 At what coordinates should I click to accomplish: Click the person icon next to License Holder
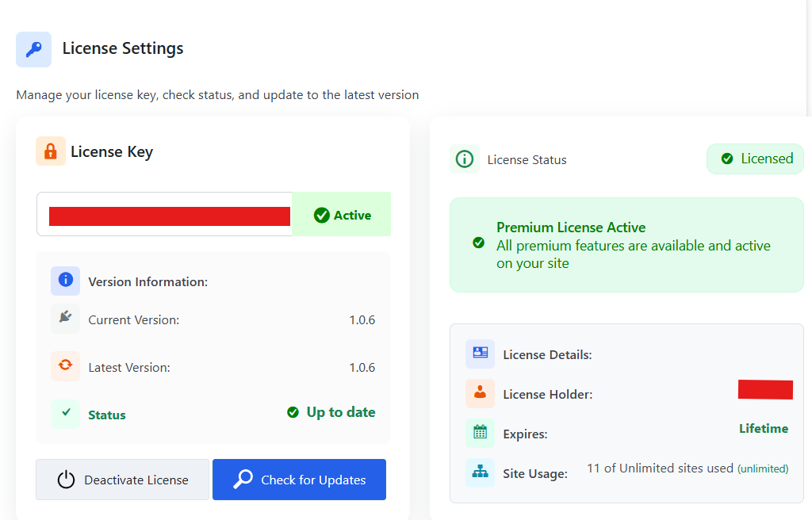tap(480, 393)
